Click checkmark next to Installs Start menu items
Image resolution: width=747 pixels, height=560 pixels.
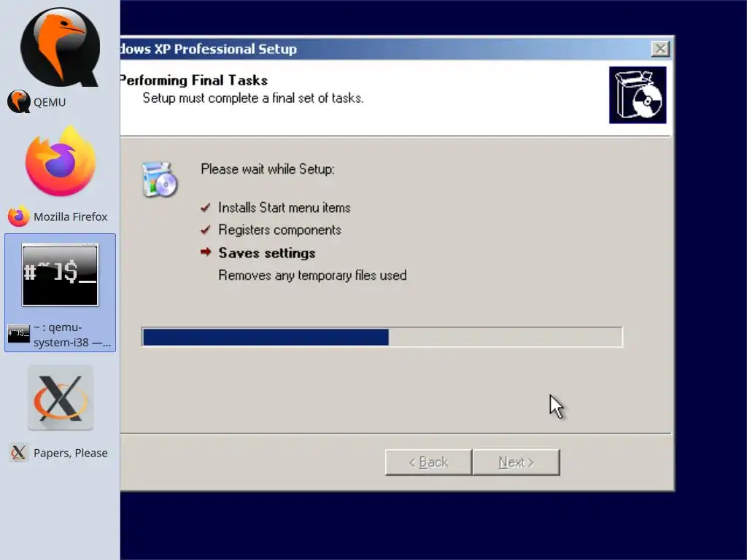pyautogui.click(x=205, y=208)
